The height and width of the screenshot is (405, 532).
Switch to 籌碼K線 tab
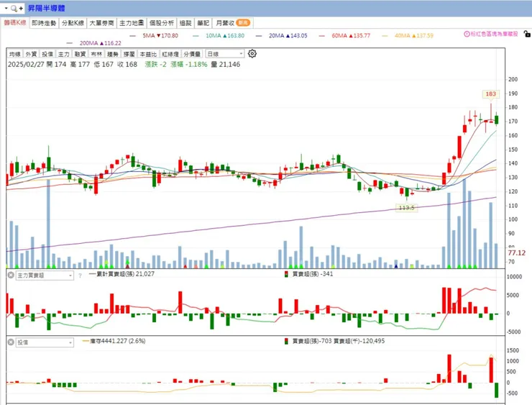click(x=15, y=23)
